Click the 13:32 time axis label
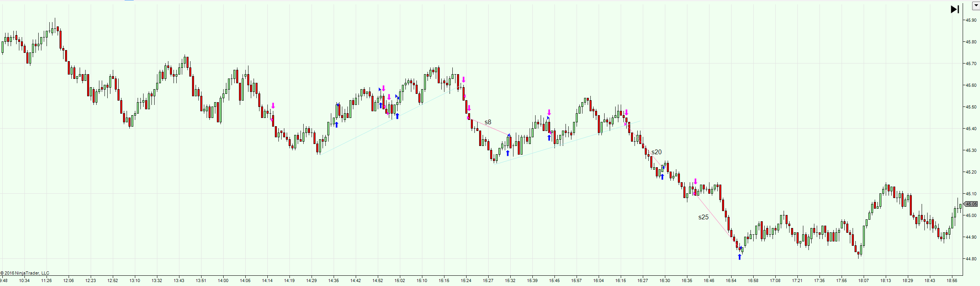 (x=157, y=281)
